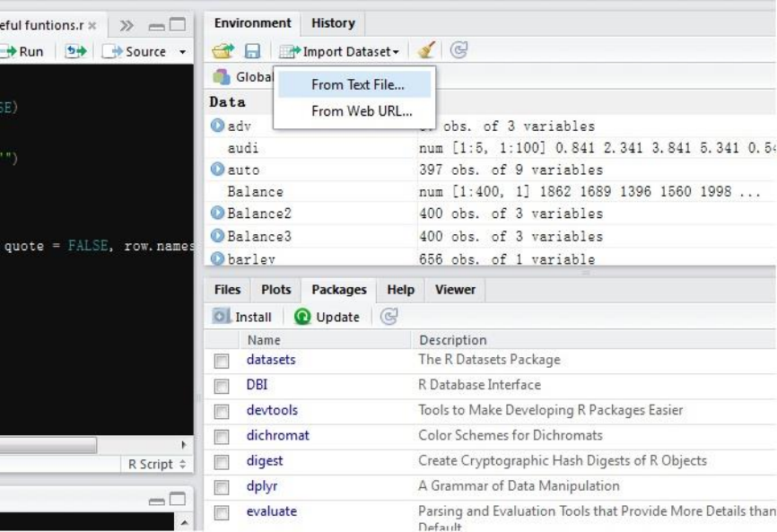Open the digest package link

point(265,461)
